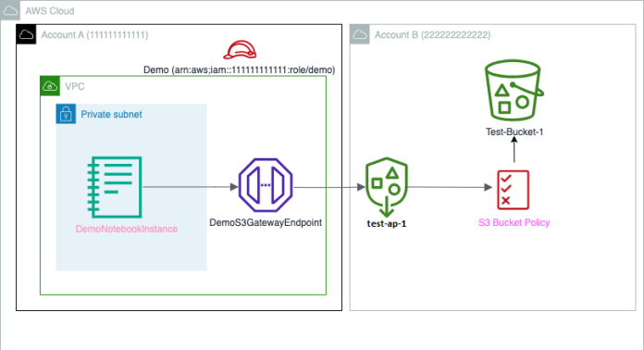The image size is (644, 350).
Task: Click the red IAM role helmet icon
Action: (240, 50)
